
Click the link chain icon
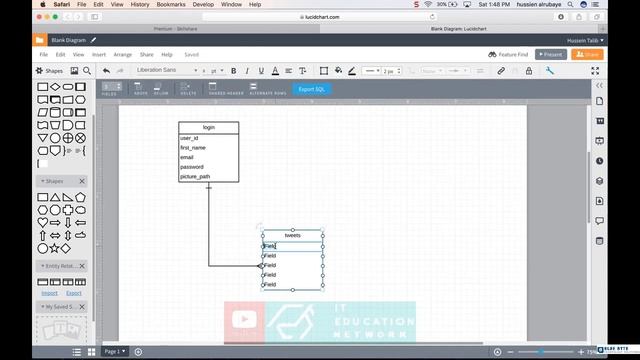tap(501, 71)
